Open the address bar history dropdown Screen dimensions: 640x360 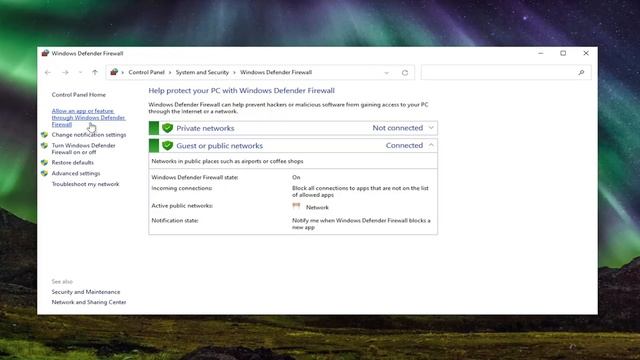(386, 73)
